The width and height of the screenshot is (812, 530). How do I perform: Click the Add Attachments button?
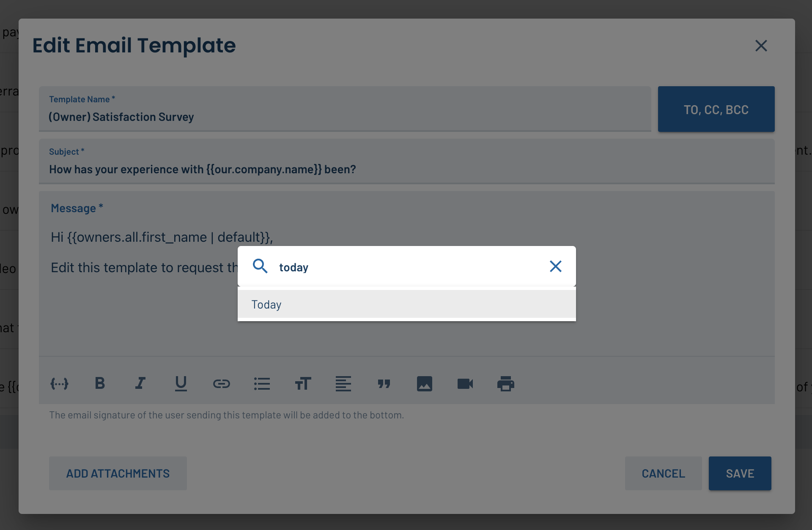118,473
